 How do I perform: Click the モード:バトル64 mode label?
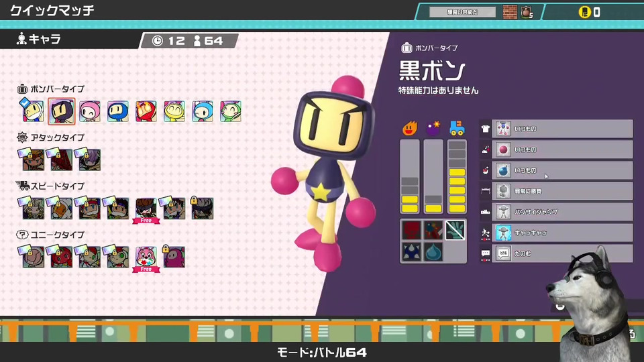(322, 352)
